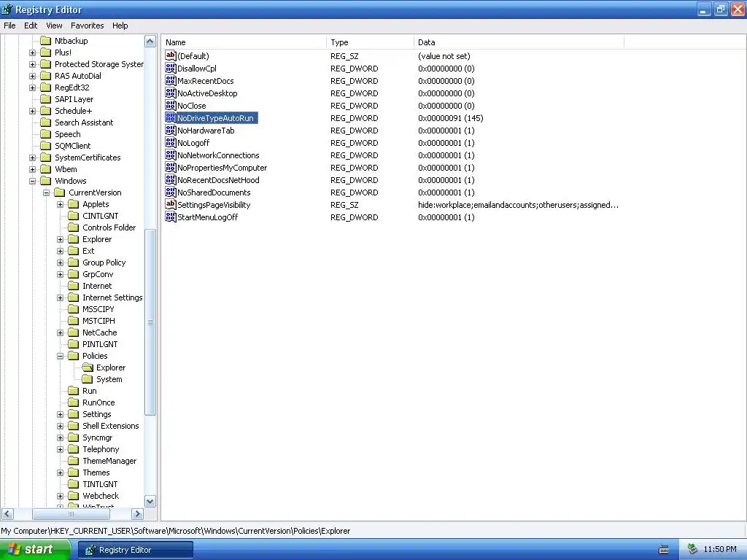747x560 pixels.
Task: Click the NoPropertiesMyComputer value icon
Action: pos(171,167)
